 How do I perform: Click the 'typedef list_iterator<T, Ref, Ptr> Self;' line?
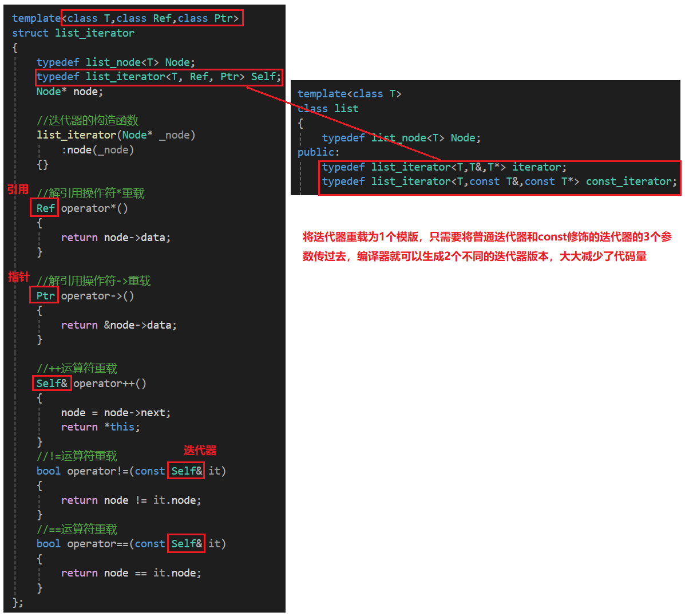(x=159, y=77)
